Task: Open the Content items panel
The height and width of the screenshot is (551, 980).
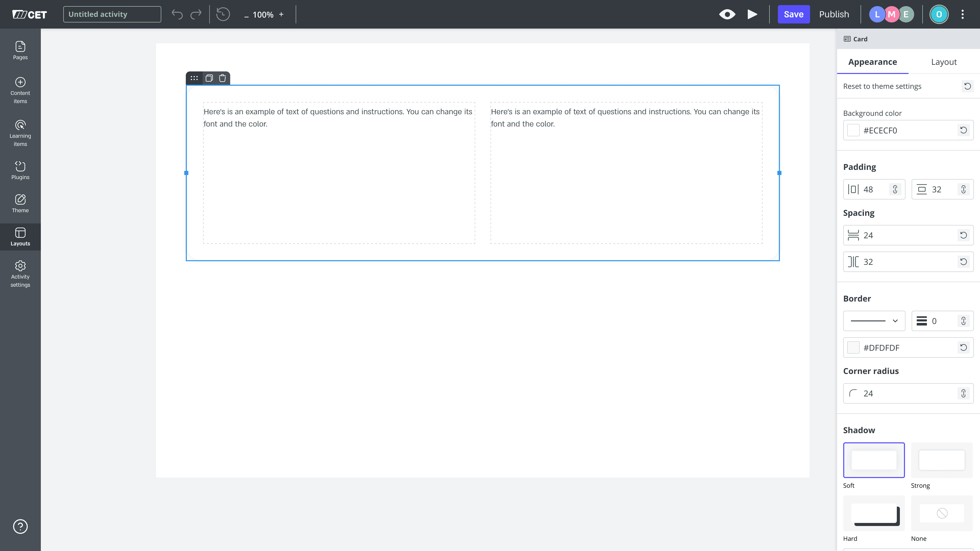Action: [20, 90]
